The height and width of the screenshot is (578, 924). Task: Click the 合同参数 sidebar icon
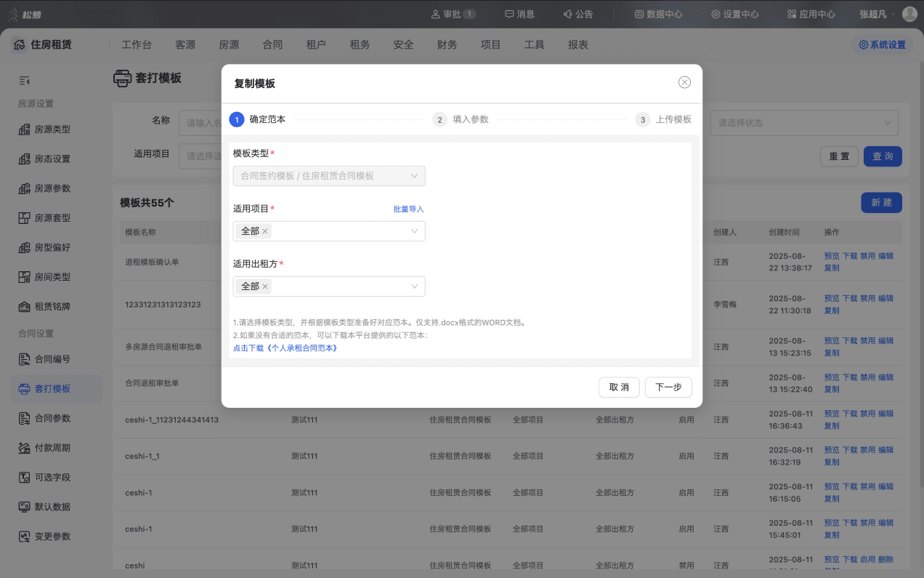[x=24, y=418]
